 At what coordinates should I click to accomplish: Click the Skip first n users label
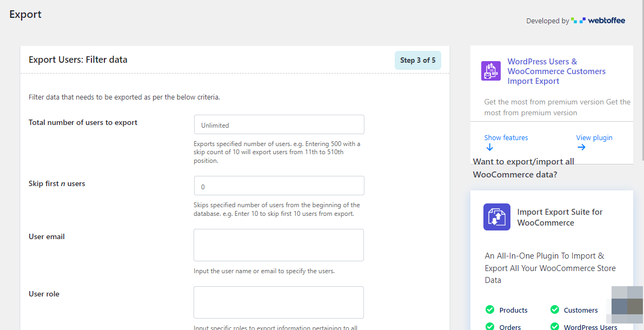(x=57, y=184)
